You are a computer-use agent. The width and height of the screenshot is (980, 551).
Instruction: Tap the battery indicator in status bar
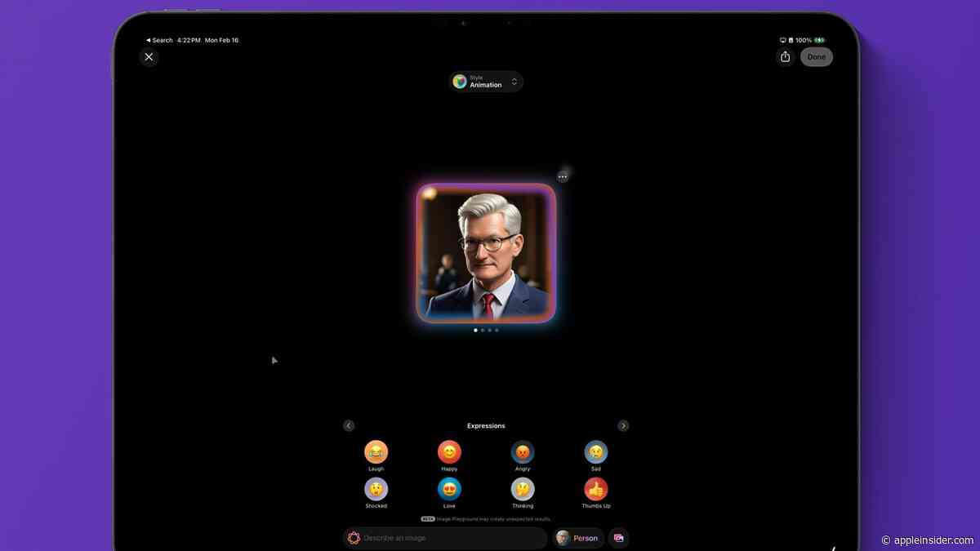(820, 40)
